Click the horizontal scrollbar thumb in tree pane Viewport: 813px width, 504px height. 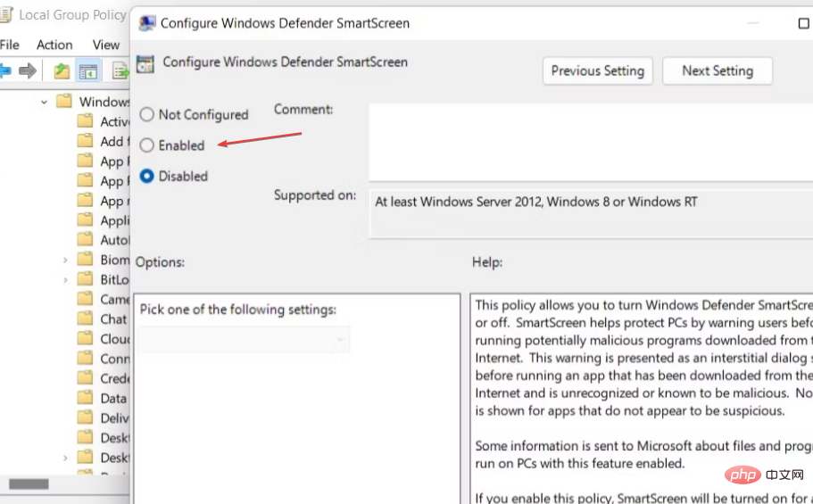click(29, 483)
